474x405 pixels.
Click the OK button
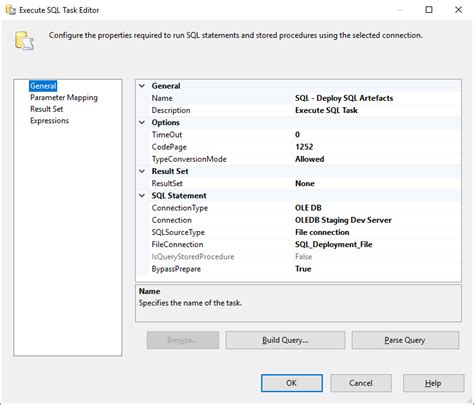[292, 383]
